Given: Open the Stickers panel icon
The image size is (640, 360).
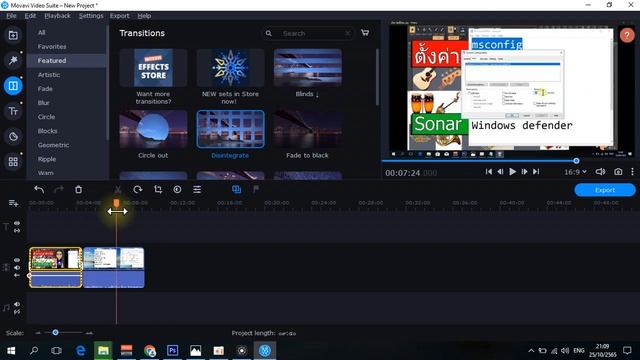Looking at the screenshot, I should click(13, 136).
